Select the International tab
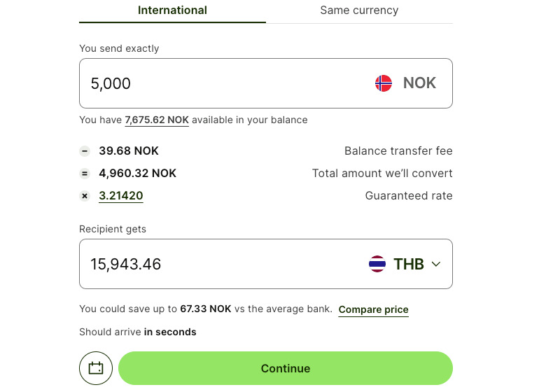This screenshot has height=392, width=560. [172, 10]
